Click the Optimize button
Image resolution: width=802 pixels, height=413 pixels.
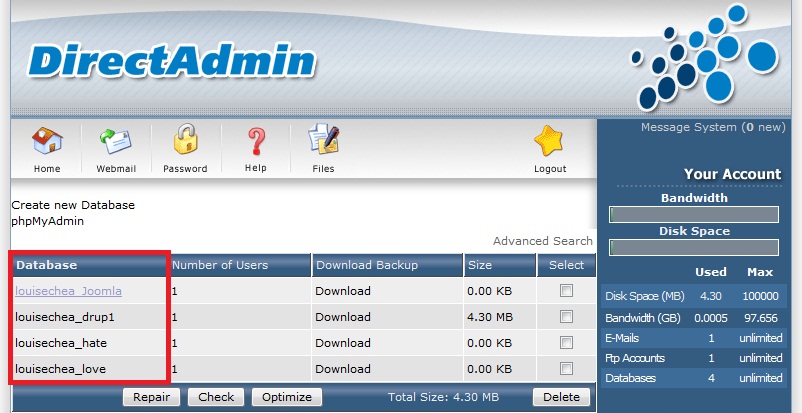click(287, 397)
